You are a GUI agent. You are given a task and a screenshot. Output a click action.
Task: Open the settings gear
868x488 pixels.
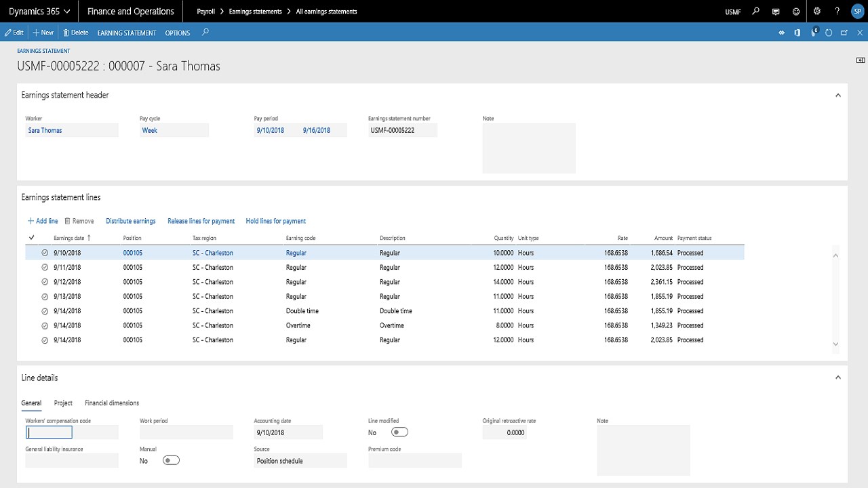tap(817, 12)
